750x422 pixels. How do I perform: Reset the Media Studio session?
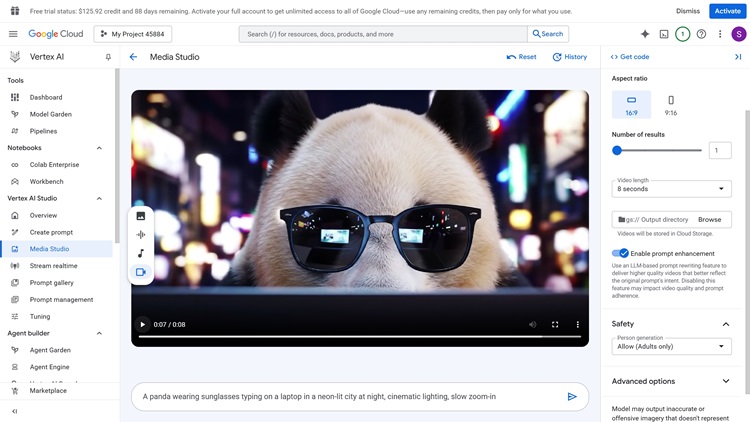(521, 57)
